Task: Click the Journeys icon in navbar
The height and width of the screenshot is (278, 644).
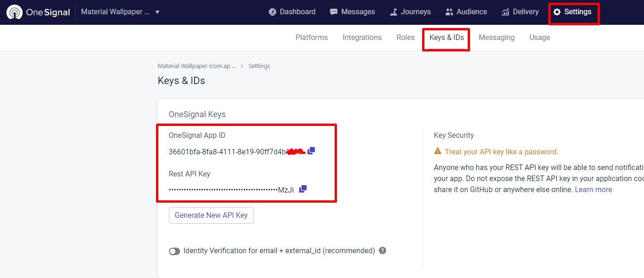Action: point(394,12)
